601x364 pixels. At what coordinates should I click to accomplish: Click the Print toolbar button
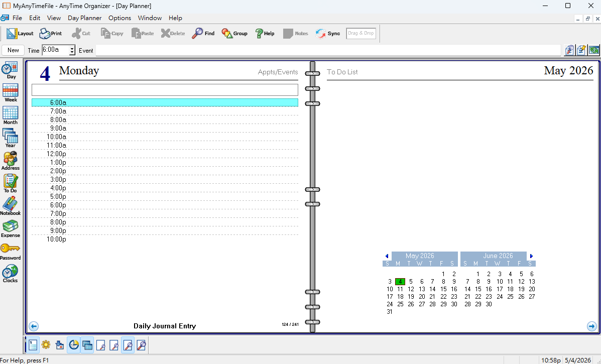tap(51, 33)
